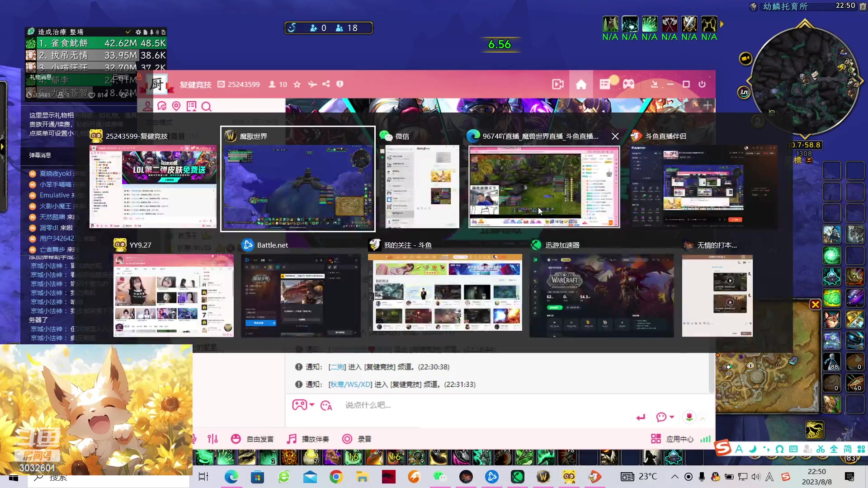
Task: Toggle the YY microphone icon beside mixer
Action: (x=194, y=439)
